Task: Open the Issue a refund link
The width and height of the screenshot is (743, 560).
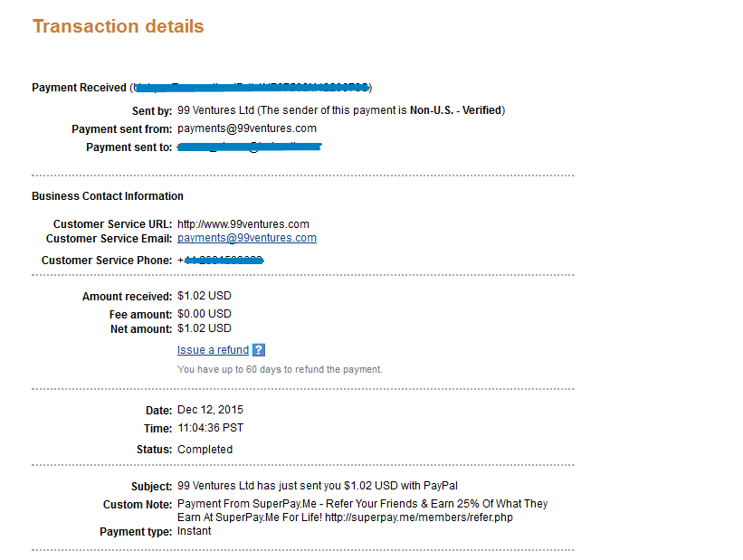Action: pos(213,350)
